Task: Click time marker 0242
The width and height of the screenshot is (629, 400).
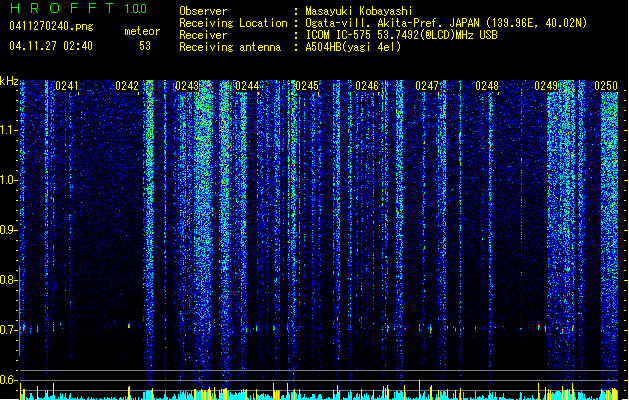Action: point(127,86)
